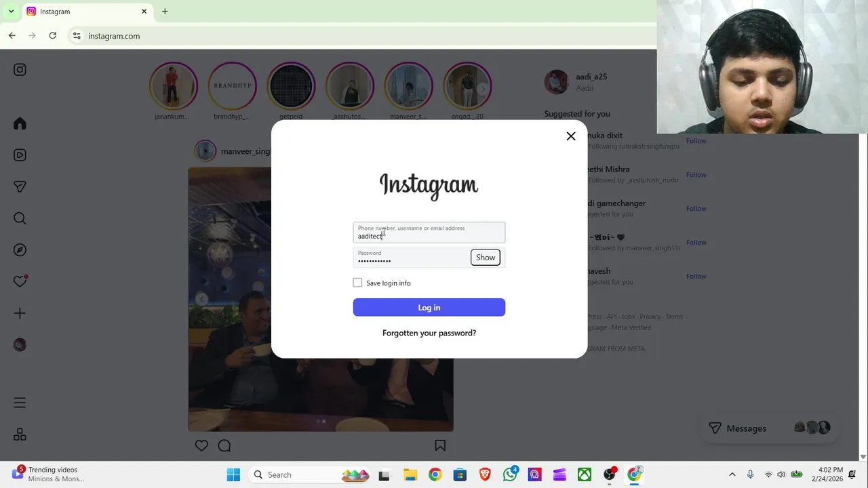Show next stories with the right chevron
This screenshot has height=488, width=868.
(x=482, y=89)
